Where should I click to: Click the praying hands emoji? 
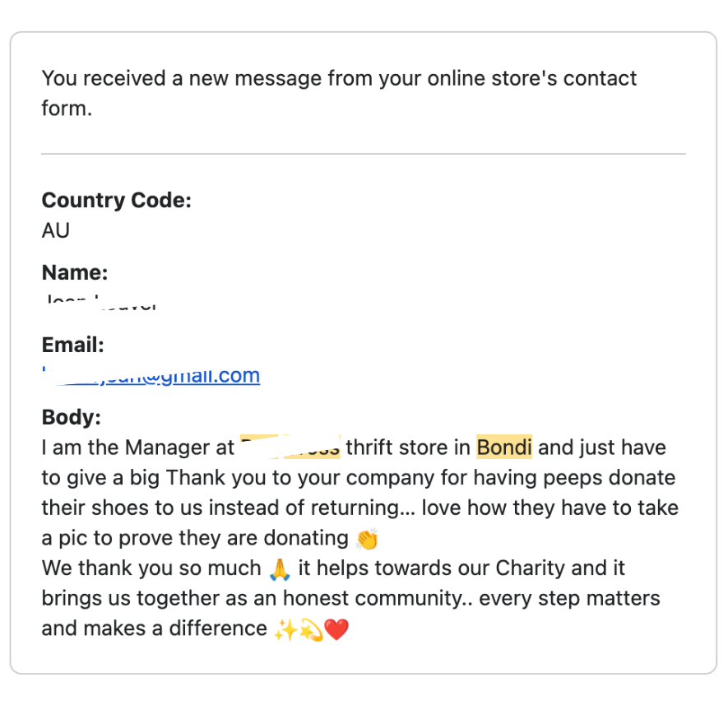tap(280, 569)
